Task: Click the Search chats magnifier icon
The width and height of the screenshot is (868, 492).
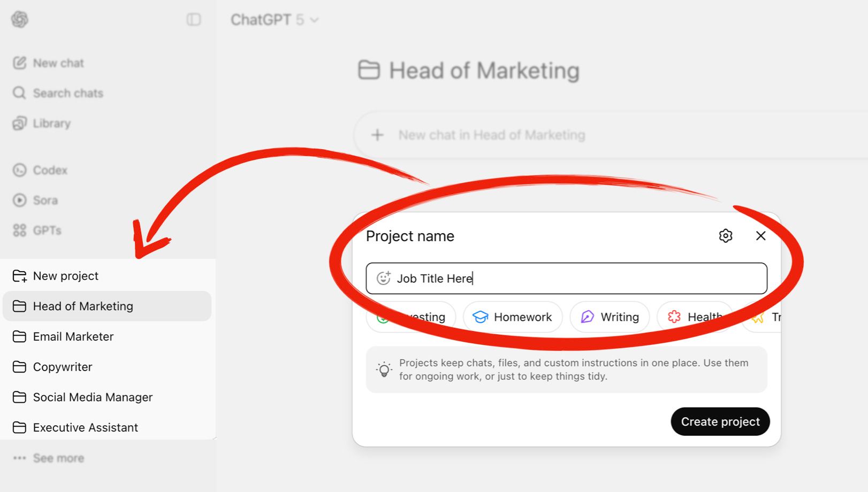Action: click(19, 93)
